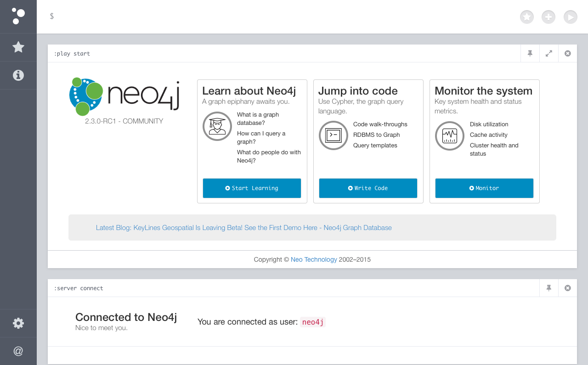Screen dimensions: 588x365
Task: Click 'What do people do with Neo4j?' text
Action: click(x=269, y=157)
